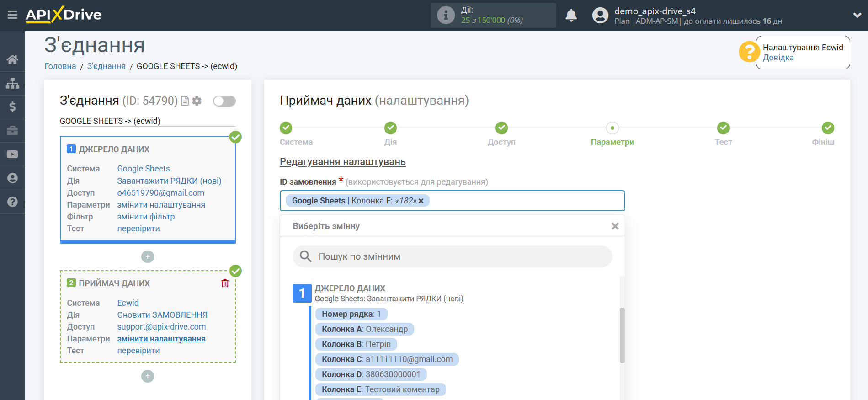Image resolution: width=868 pixels, height=400 pixels.
Task: Select variable Колонка D: 380630000001
Action: point(371,374)
